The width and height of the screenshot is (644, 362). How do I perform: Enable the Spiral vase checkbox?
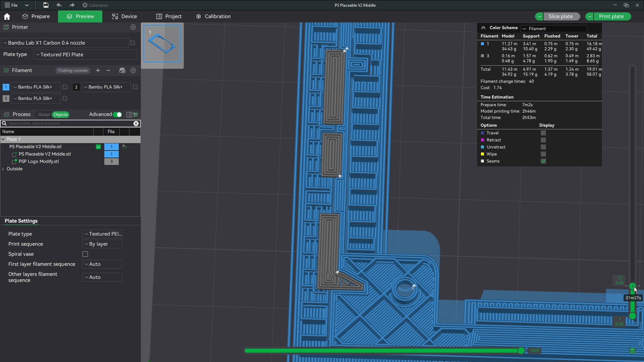point(85,254)
